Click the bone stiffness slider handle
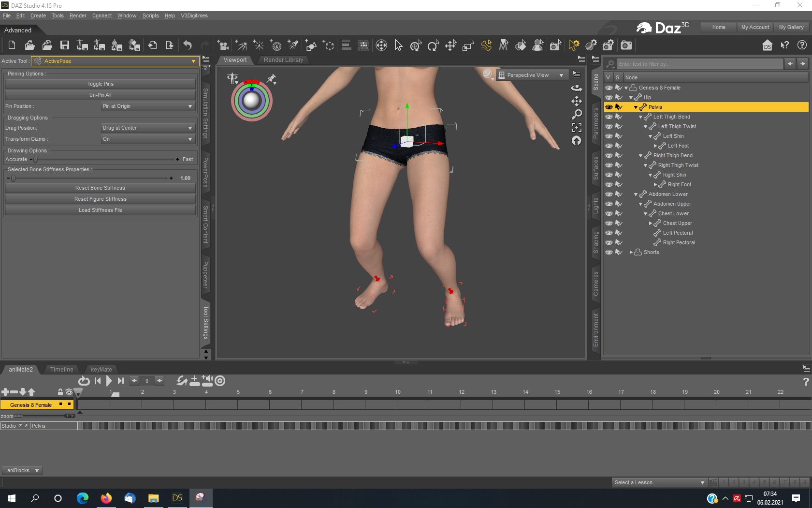The image size is (812, 508). tap(14, 178)
